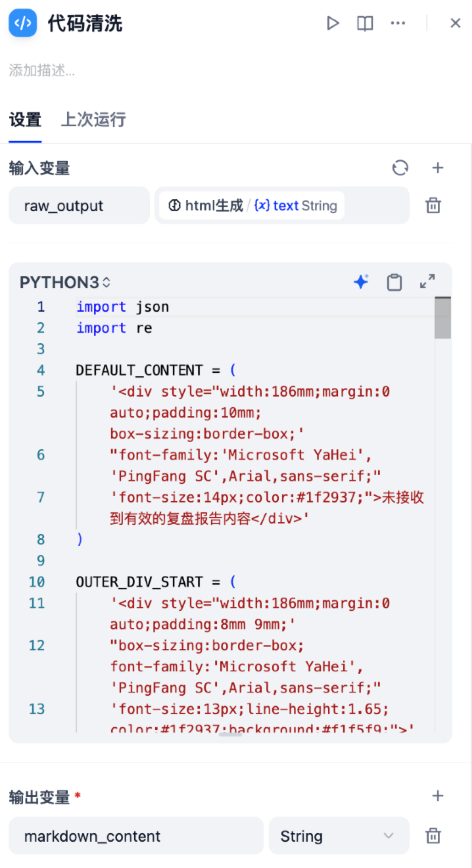The image size is (472, 868).
Task: Edit the raw_output variable name field
Action: pos(79,206)
